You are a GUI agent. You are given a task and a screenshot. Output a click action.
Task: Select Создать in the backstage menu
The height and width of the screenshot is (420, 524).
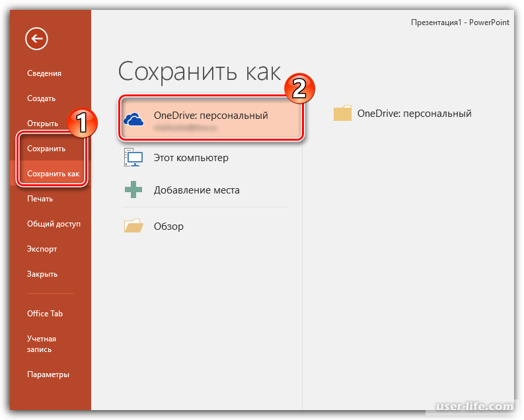(42, 98)
